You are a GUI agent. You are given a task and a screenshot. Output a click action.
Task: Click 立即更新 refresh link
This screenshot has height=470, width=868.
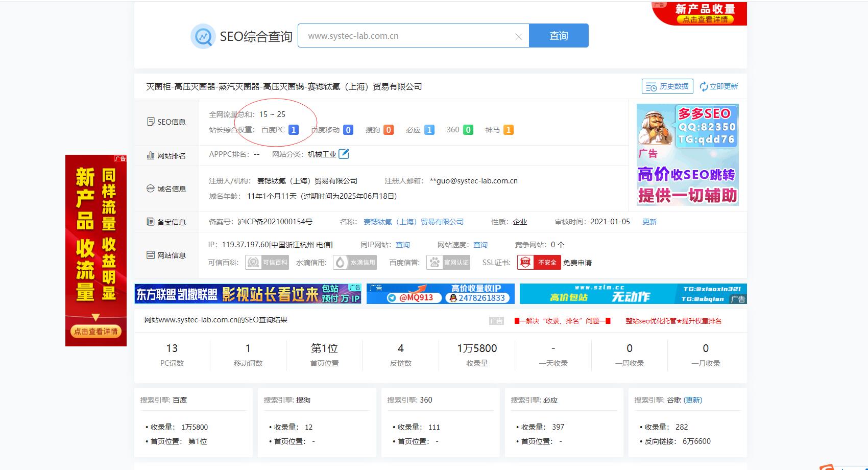(719, 86)
